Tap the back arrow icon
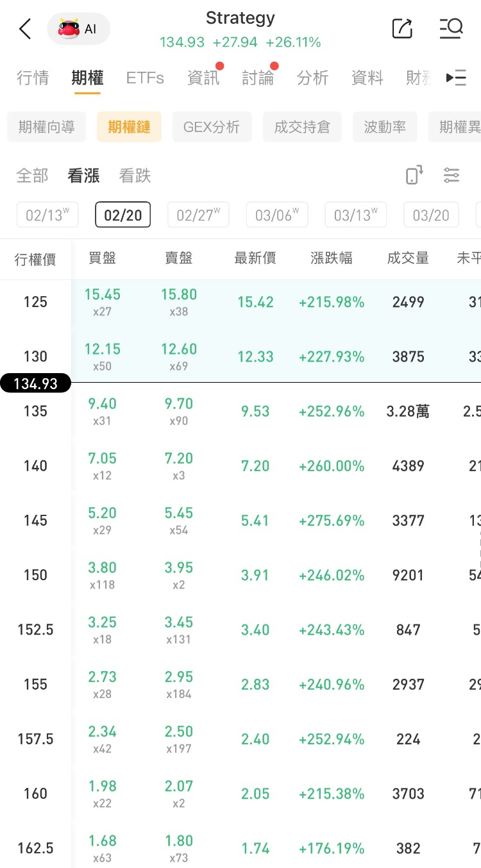The image size is (481, 868). 25,29
